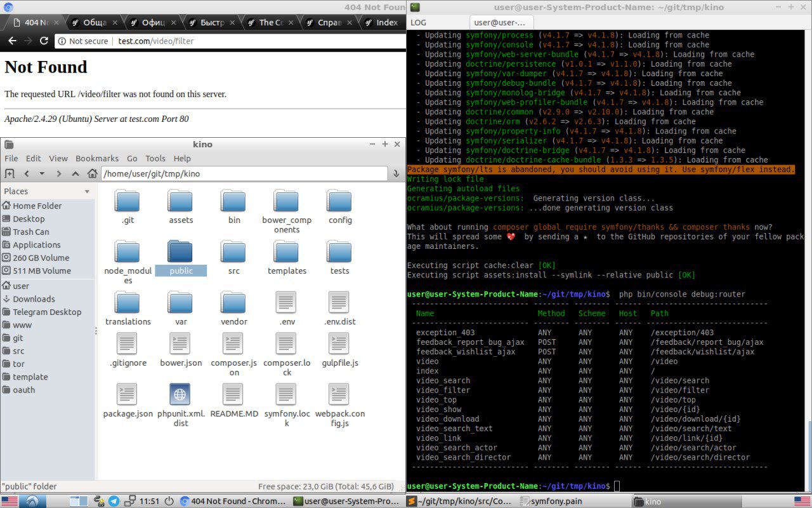Open the Tools menu in file manager
The width and height of the screenshot is (812, 508).
(x=155, y=158)
